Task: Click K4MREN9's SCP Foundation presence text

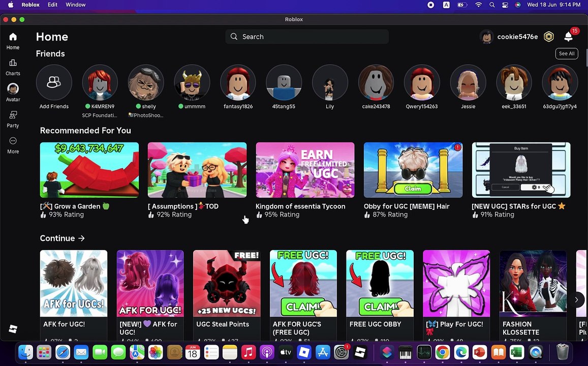Action: (x=100, y=115)
